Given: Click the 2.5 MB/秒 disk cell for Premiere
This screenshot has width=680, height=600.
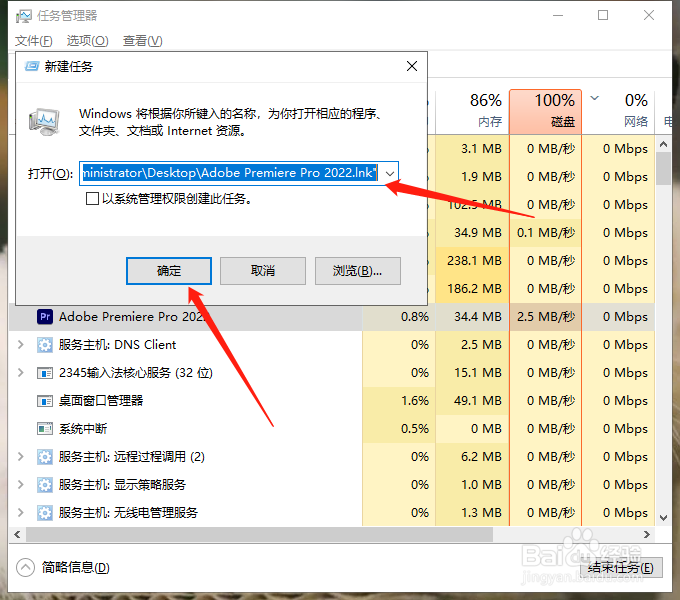Looking at the screenshot, I should [x=546, y=316].
